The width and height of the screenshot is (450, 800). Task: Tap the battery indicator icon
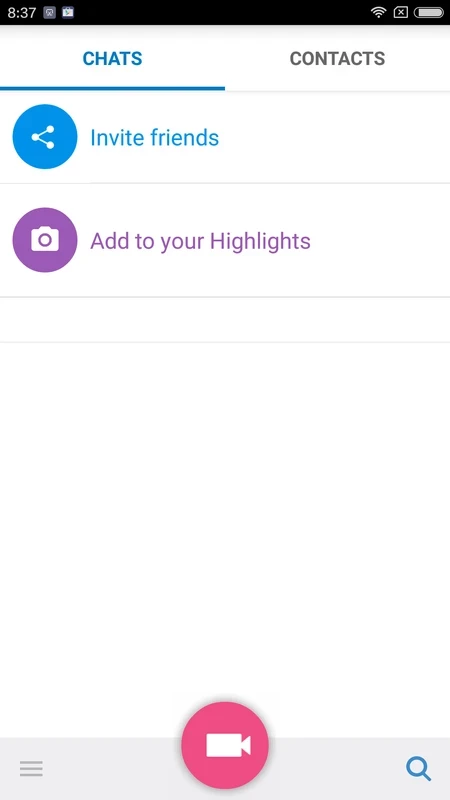[x=428, y=12]
